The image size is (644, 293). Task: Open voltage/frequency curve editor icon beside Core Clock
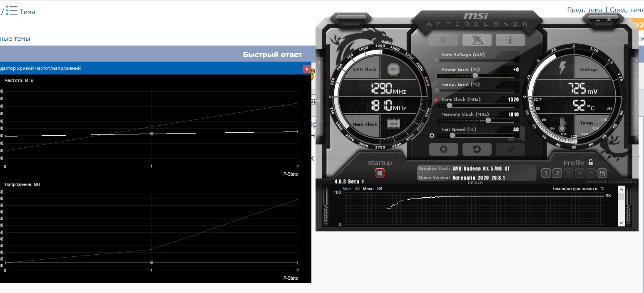pyautogui.click(x=436, y=99)
